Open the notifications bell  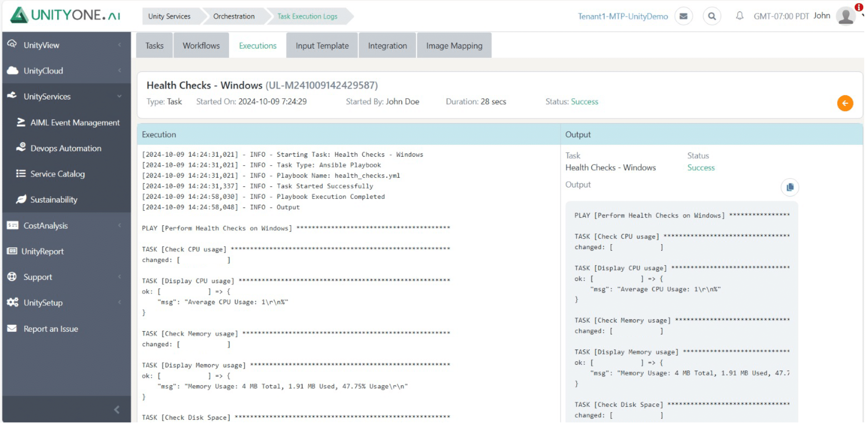point(740,16)
